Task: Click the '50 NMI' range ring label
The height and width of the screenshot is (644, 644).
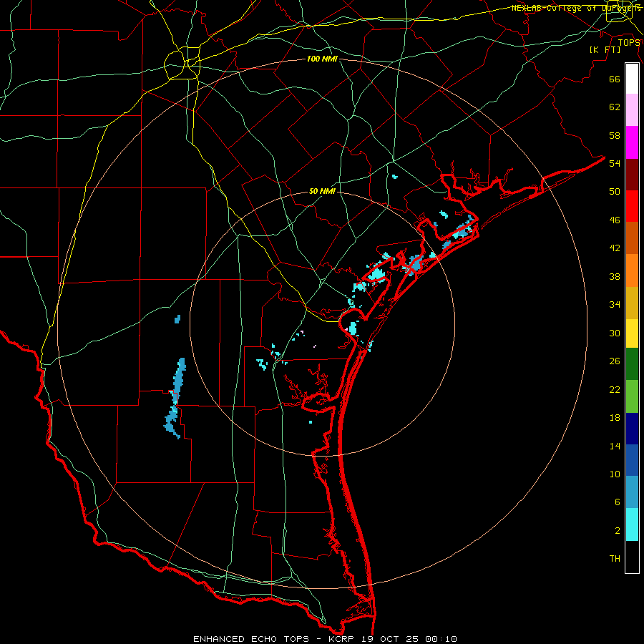Action: click(322, 191)
